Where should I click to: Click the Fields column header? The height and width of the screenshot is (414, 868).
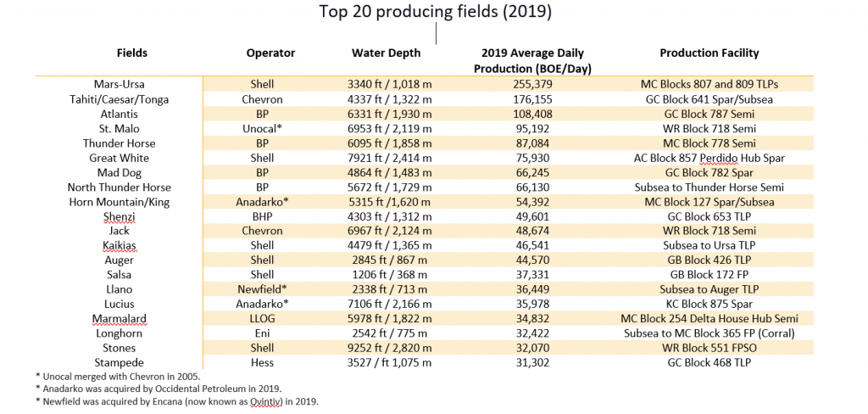click(x=131, y=53)
